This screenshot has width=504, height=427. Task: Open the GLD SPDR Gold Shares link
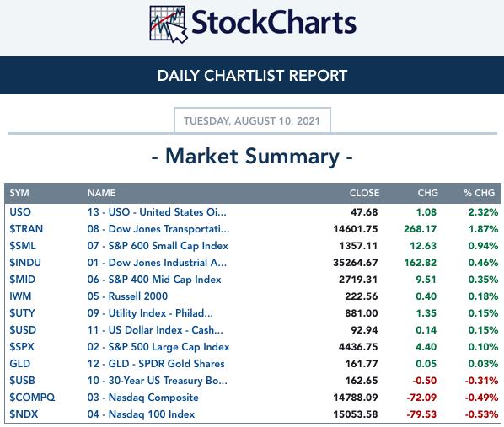156,364
